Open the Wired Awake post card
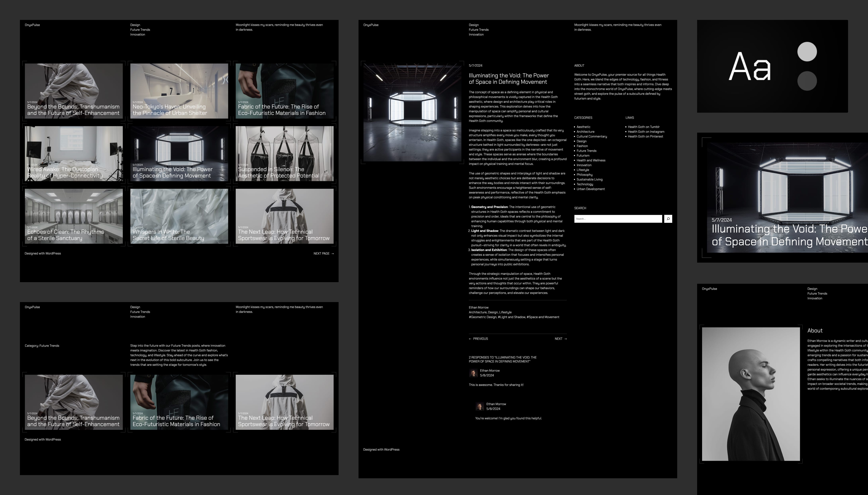868x495 pixels. [x=73, y=153]
